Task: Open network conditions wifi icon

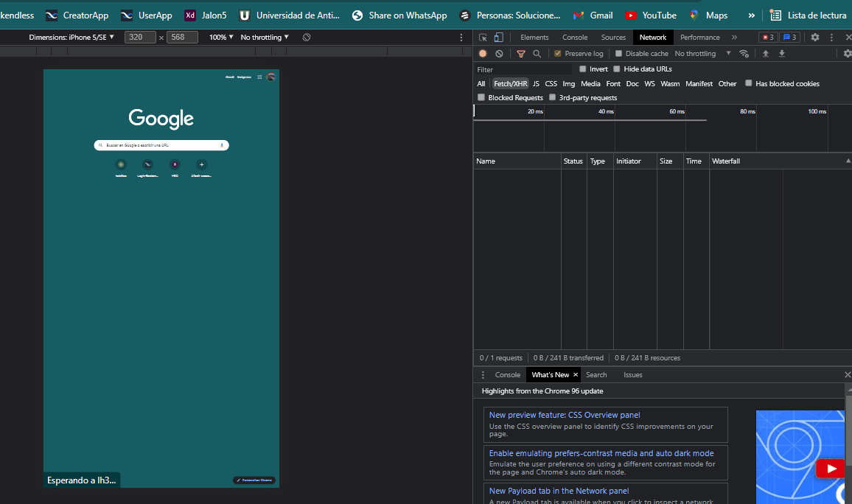Action: 744,53
